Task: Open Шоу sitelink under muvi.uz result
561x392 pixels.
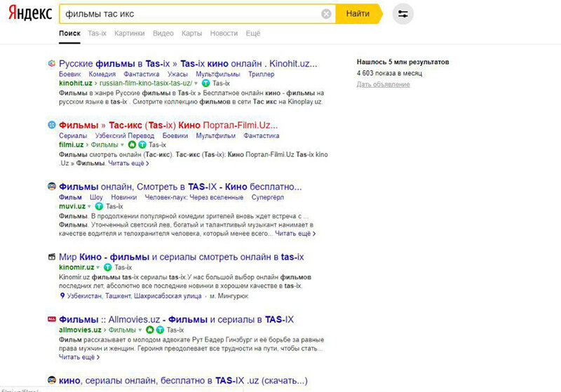Action: pos(96,197)
